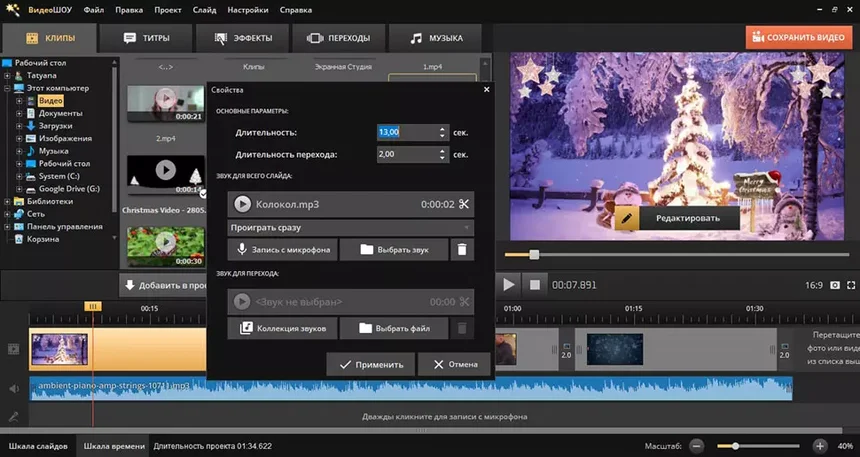Play the Колокол.mp3 sound preview
Viewport: 860px width, 457px height.
[242, 204]
